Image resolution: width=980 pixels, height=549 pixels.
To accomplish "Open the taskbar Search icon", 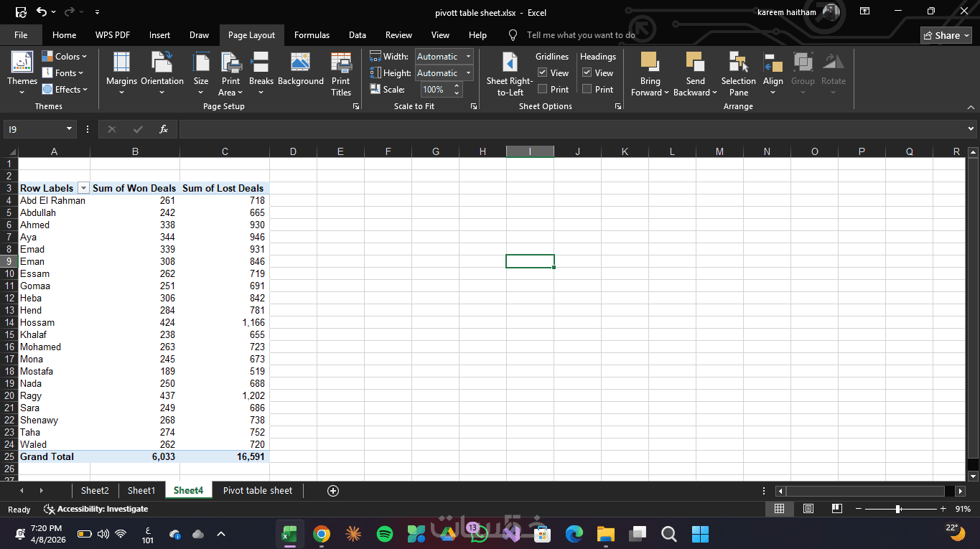I will pos(668,534).
